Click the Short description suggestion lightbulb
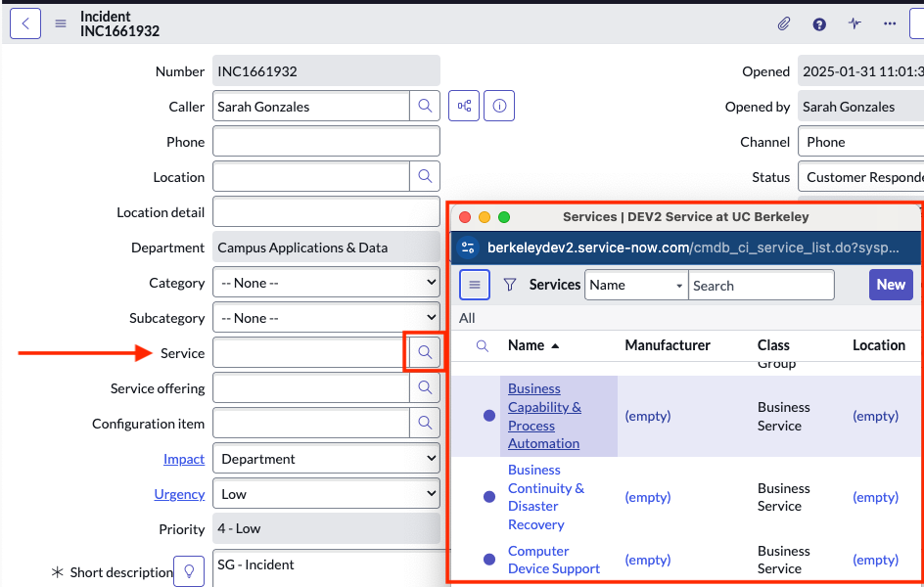The height and width of the screenshot is (587, 924). (189, 571)
